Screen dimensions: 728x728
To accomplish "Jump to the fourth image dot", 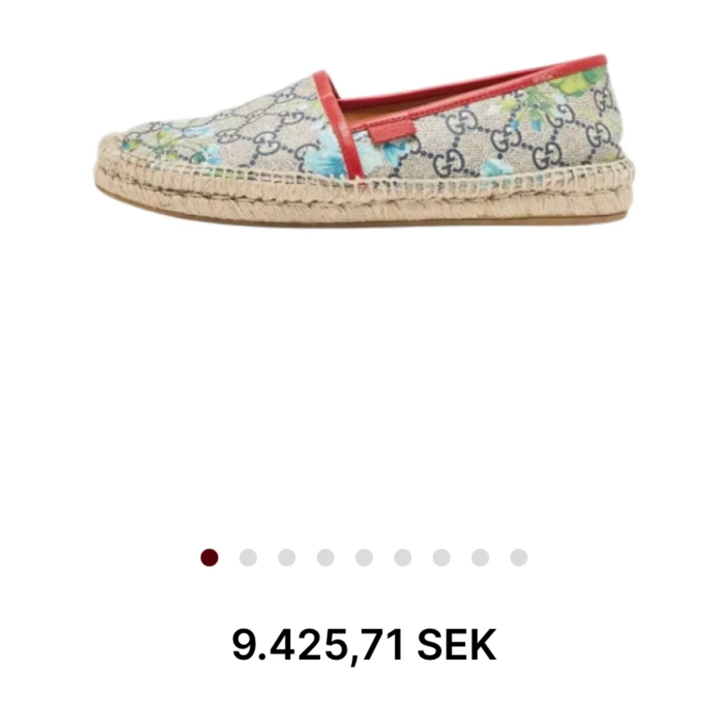I will coord(325,557).
